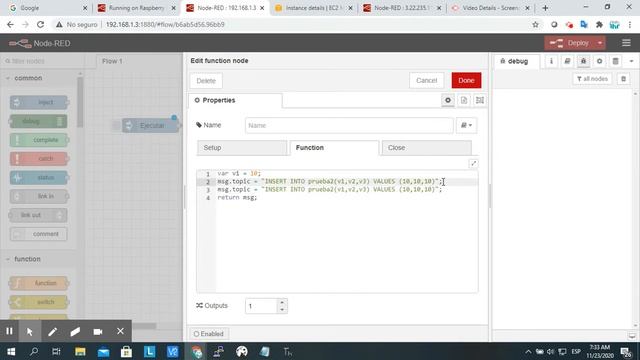Select the comment palette node
Viewport: 640px width, 360px height.
39,234
